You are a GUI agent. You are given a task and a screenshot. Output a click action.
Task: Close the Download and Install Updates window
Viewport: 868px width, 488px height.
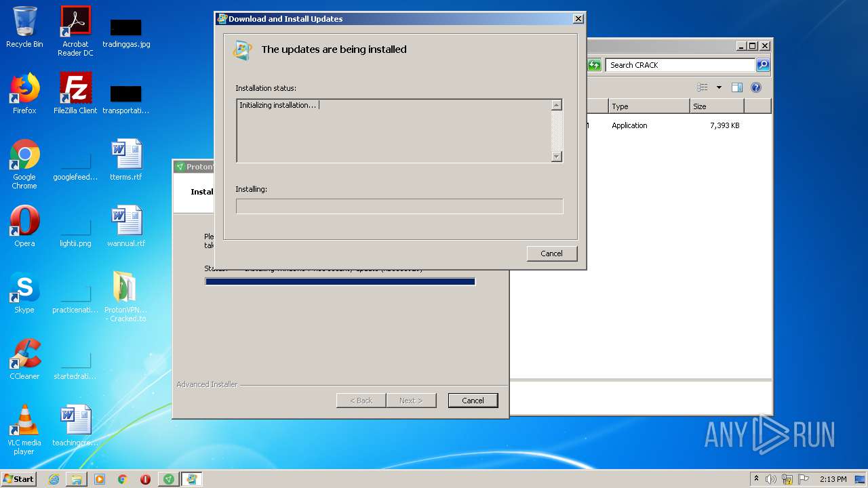(x=578, y=19)
